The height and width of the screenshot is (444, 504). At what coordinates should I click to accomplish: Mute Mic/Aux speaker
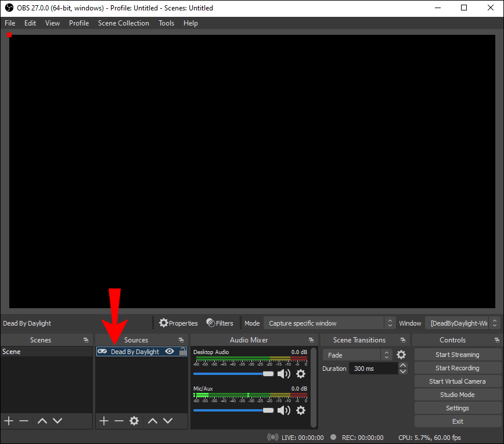click(x=284, y=410)
